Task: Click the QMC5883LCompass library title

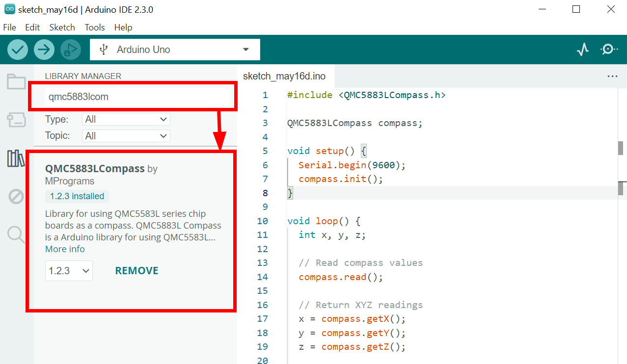Action: coord(95,169)
